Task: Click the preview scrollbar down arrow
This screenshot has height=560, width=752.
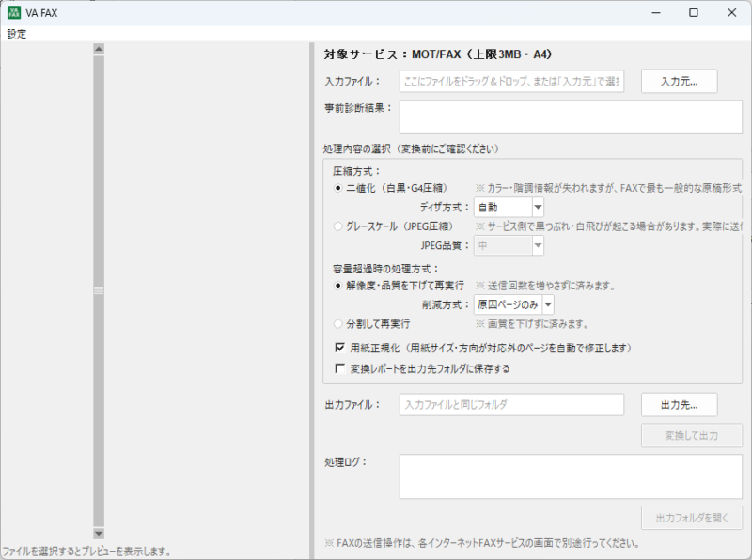Action: 99,533
